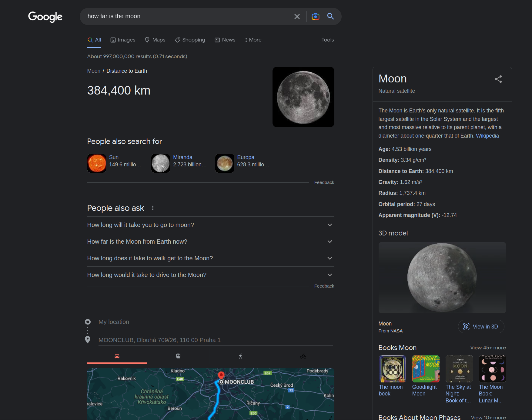532x420 pixels.
Task: Open the More search filters dropdown
Action: click(x=253, y=40)
